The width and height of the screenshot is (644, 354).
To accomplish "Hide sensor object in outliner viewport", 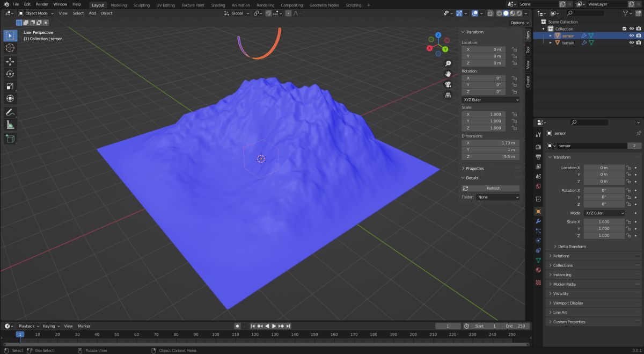I will (632, 36).
